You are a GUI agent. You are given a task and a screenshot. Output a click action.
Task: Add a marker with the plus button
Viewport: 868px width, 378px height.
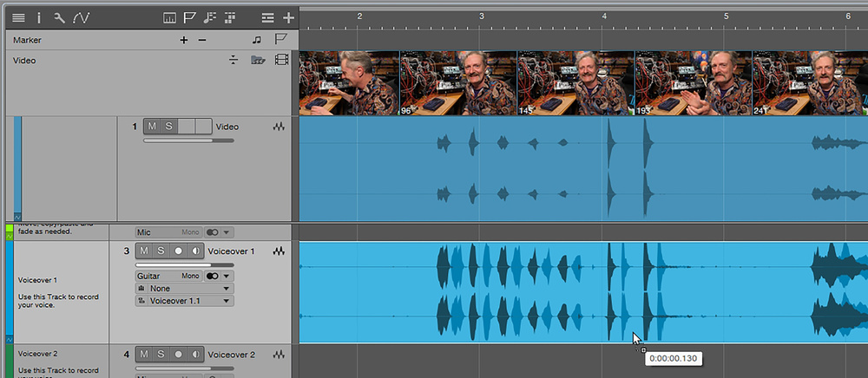[x=183, y=40]
